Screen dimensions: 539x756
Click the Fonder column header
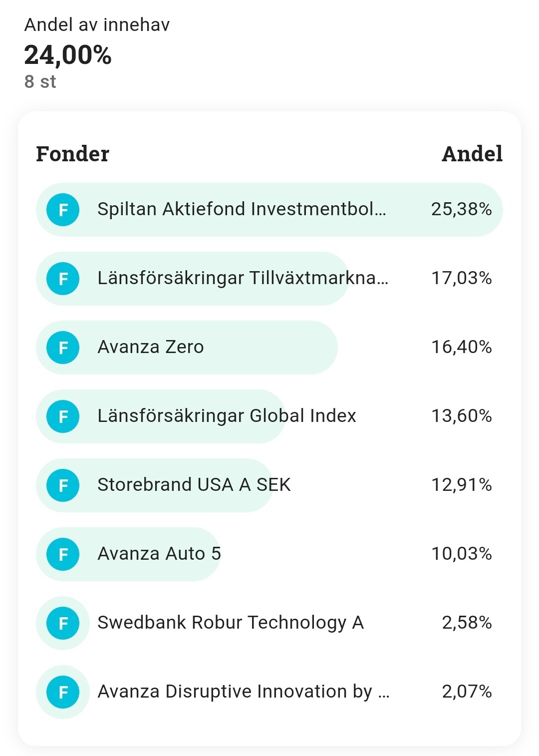(73, 154)
